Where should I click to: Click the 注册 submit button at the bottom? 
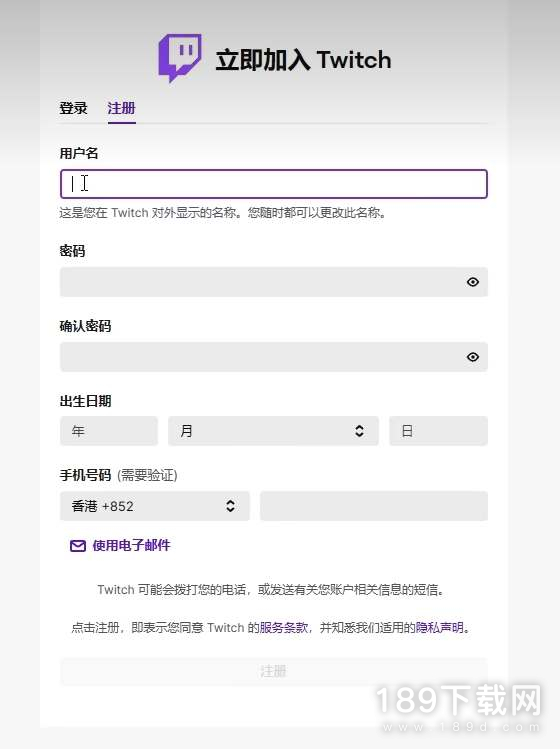[274, 672]
